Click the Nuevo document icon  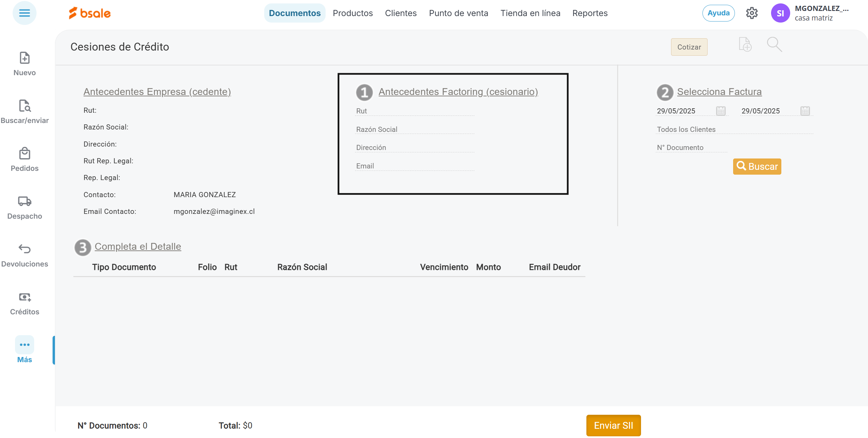[25, 58]
